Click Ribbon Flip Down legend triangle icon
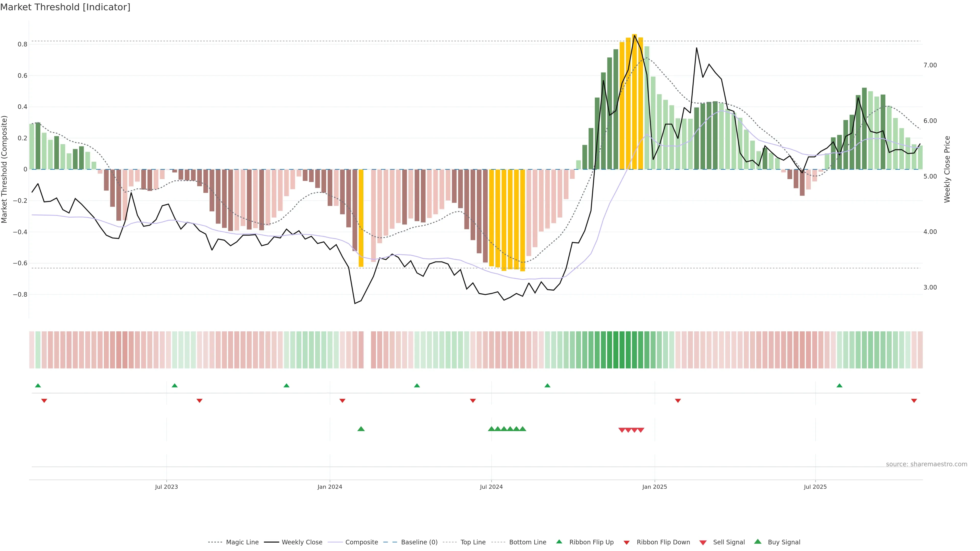This screenshot has height=551, width=980. [627, 542]
